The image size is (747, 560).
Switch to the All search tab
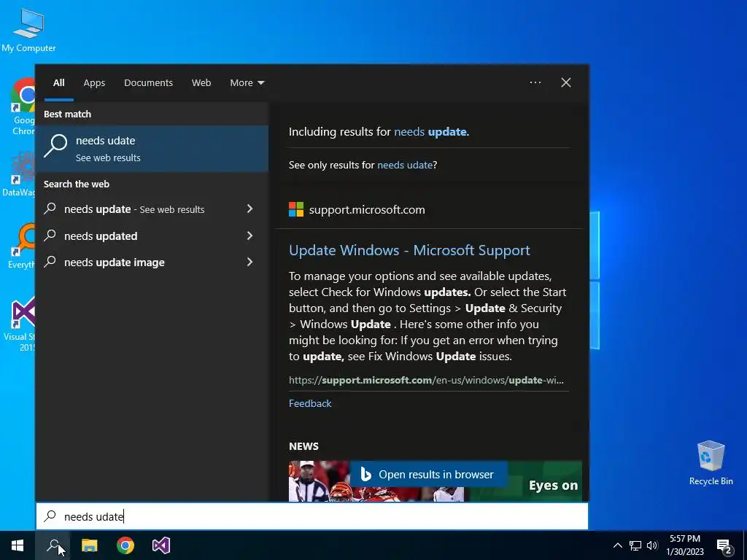point(58,83)
